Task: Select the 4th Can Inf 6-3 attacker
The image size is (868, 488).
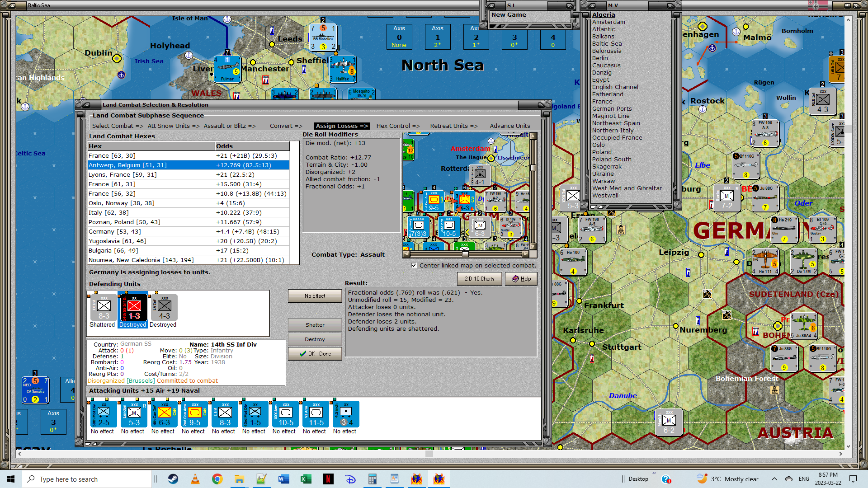Action: (x=164, y=414)
